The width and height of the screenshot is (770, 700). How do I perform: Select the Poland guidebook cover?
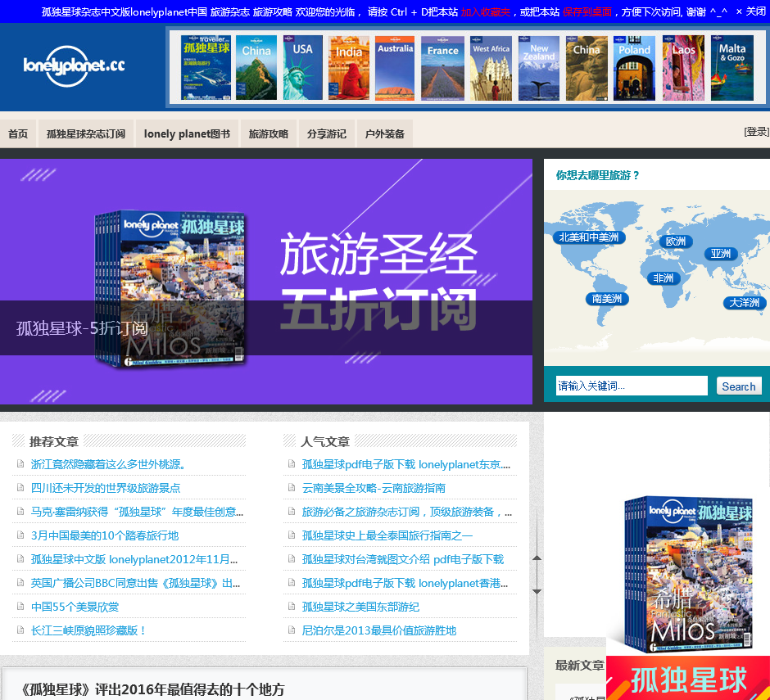[634, 68]
